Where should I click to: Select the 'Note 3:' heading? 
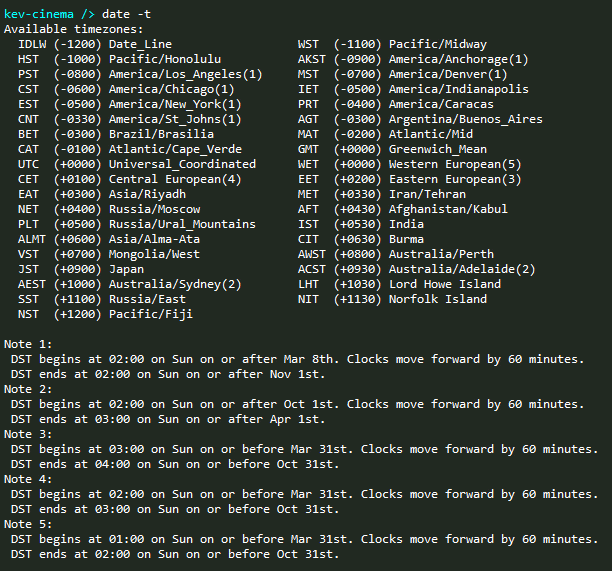(28, 434)
